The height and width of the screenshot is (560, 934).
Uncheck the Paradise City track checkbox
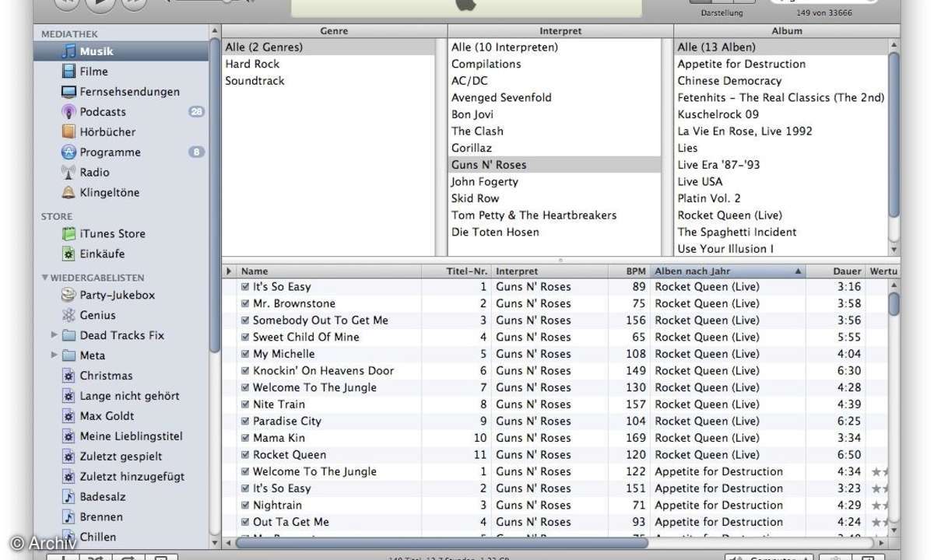246,422
